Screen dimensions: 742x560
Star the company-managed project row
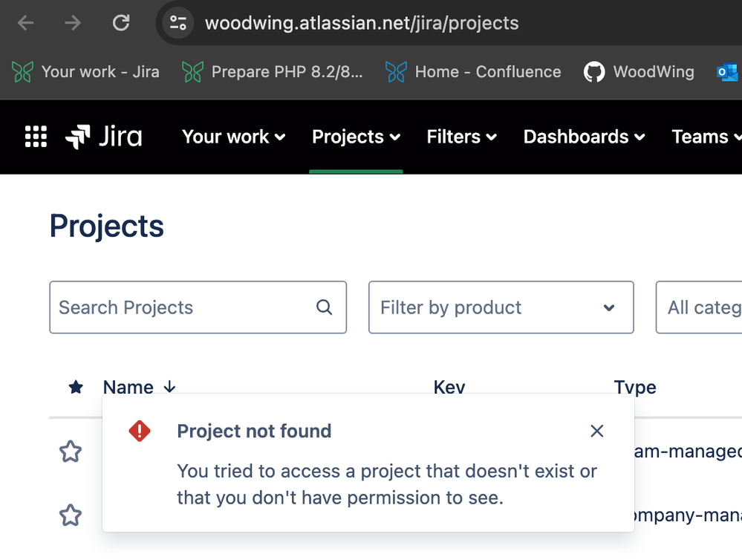[x=71, y=515]
